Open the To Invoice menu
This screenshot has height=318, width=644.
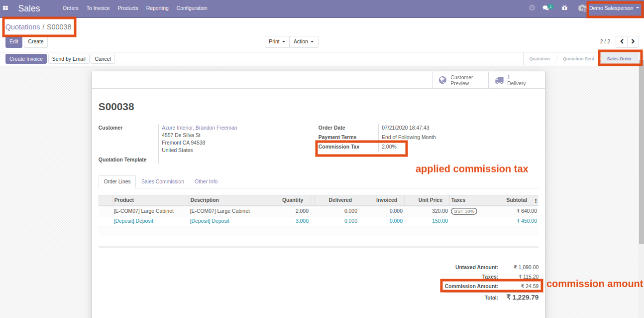pyautogui.click(x=98, y=8)
